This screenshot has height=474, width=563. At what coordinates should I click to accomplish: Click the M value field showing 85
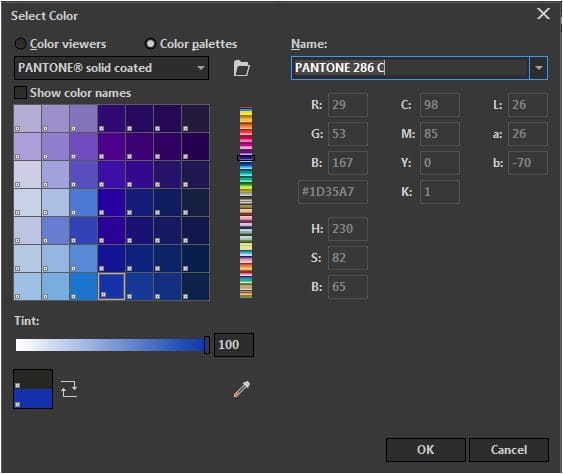pos(439,134)
